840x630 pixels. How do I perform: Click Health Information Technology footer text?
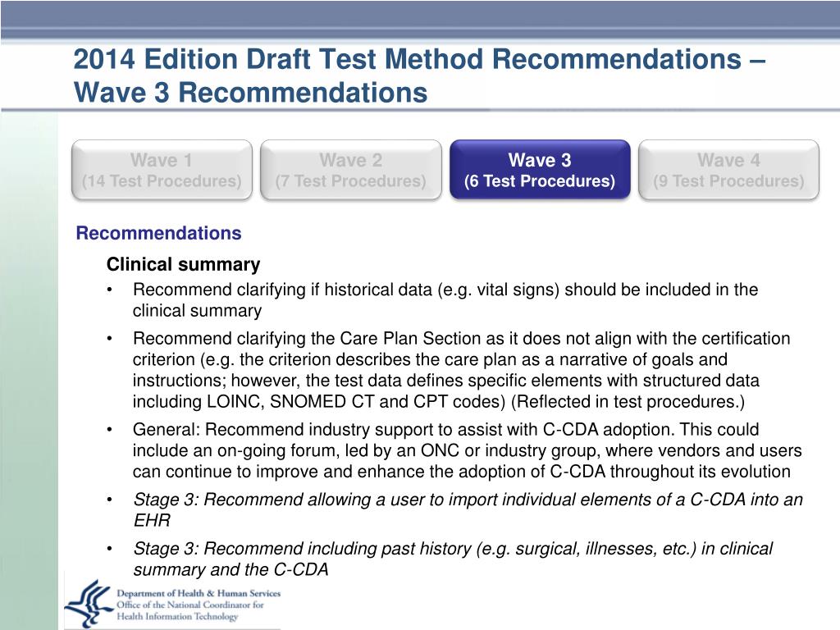pyautogui.click(x=177, y=616)
